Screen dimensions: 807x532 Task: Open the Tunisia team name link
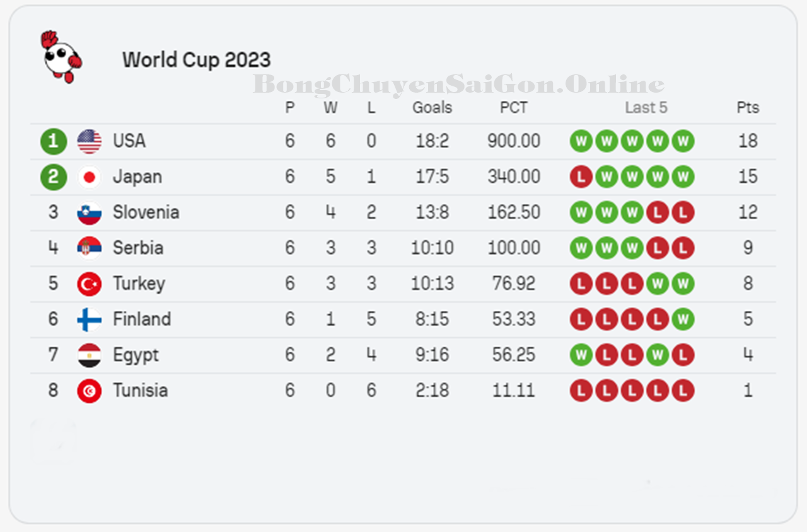click(140, 391)
